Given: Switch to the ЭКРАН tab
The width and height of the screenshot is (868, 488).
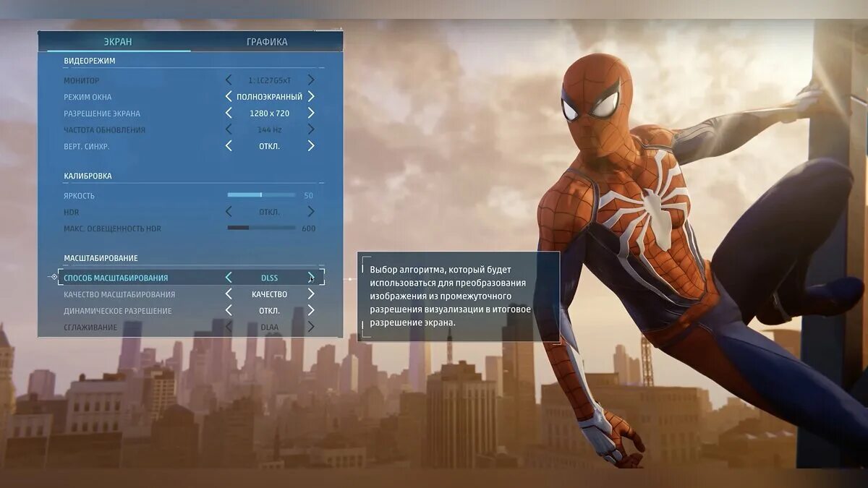Looking at the screenshot, I should point(116,41).
